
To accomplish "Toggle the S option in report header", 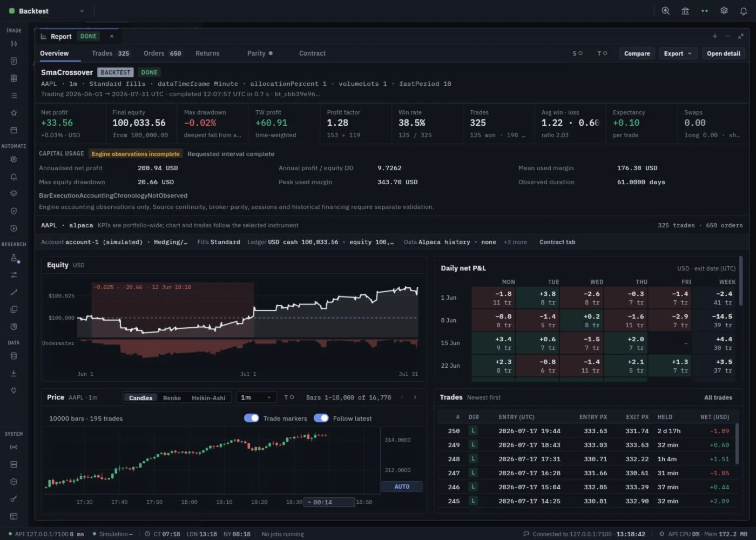I will point(578,53).
